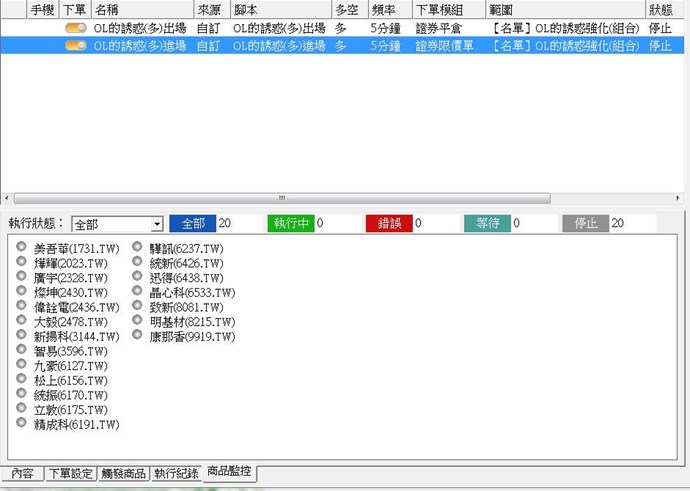
Task: Toggle the order switch for OL的誘惑(多)出場
Action: coord(75,29)
